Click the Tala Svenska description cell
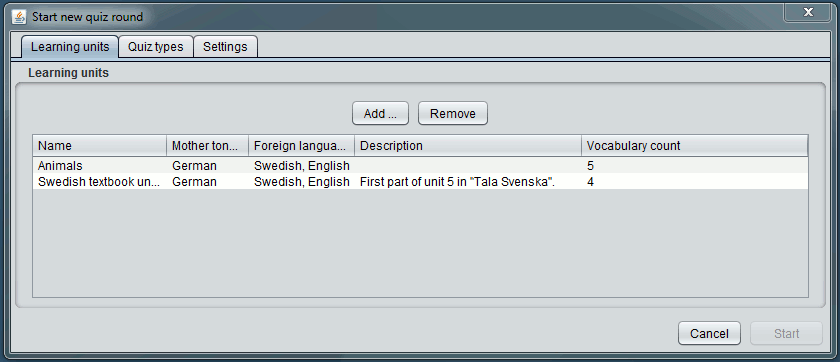Image resolution: width=840 pixels, height=362 pixels. [x=468, y=182]
